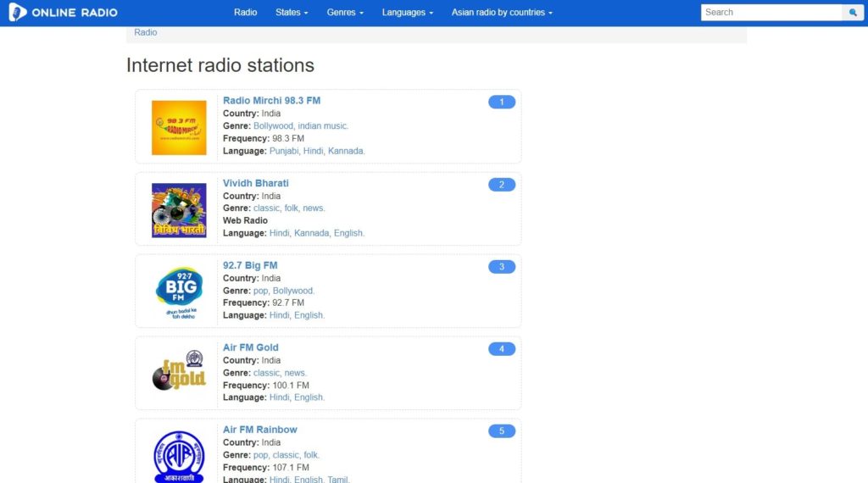Expand the States dropdown menu
Viewport: 868px width, 483px height.
pos(292,13)
